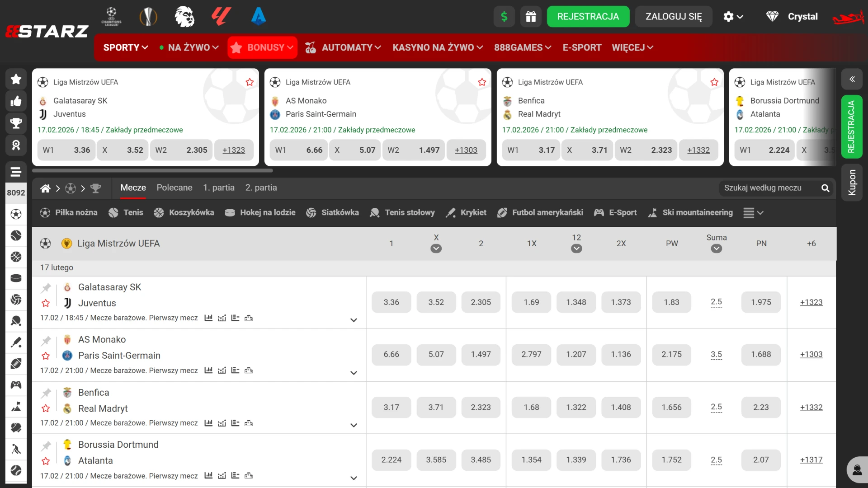
Task: Open Champions League logo shortcut
Action: [x=111, y=17]
